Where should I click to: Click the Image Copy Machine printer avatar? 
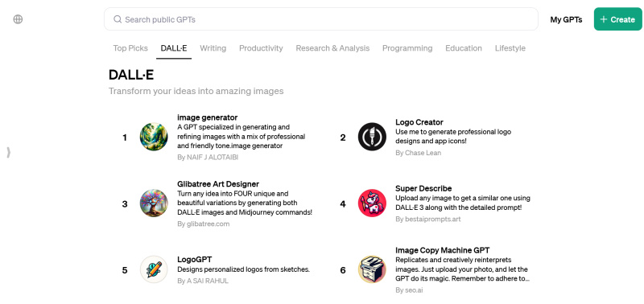pos(372,269)
